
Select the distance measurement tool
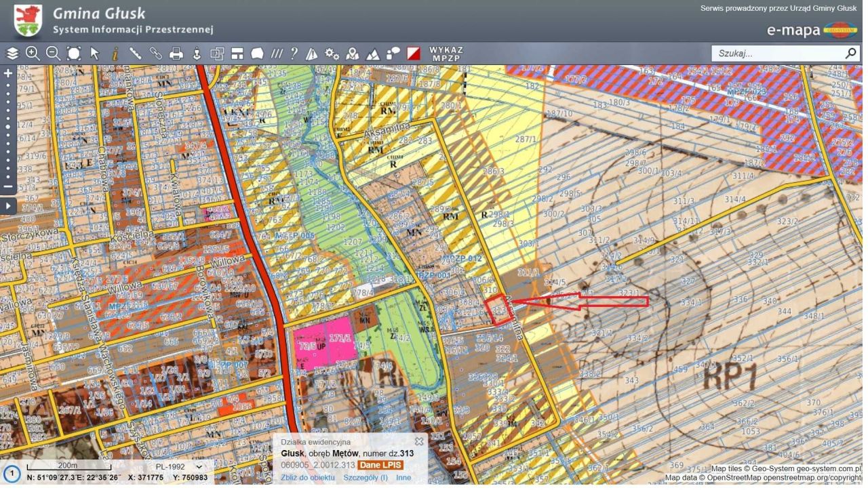[136, 54]
